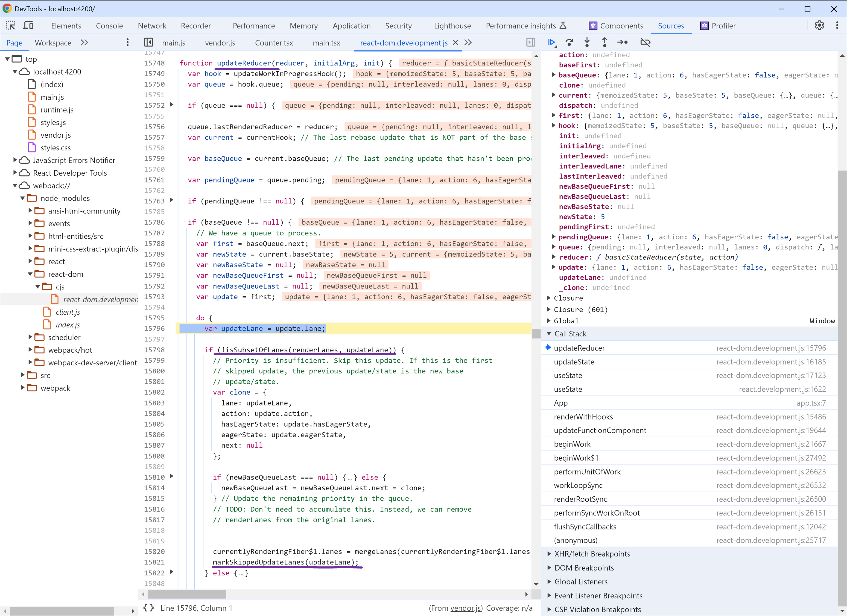Open the (index) file in tree
The width and height of the screenshot is (847, 616).
coord(52,84)
